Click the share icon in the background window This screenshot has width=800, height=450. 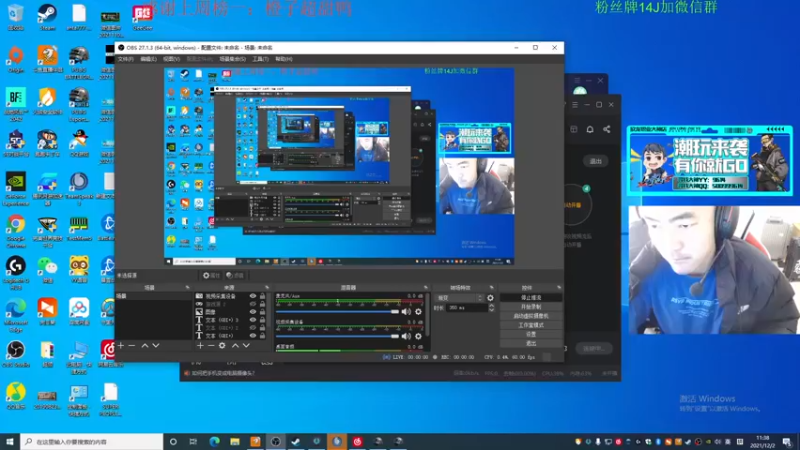(x=607, y=129)
